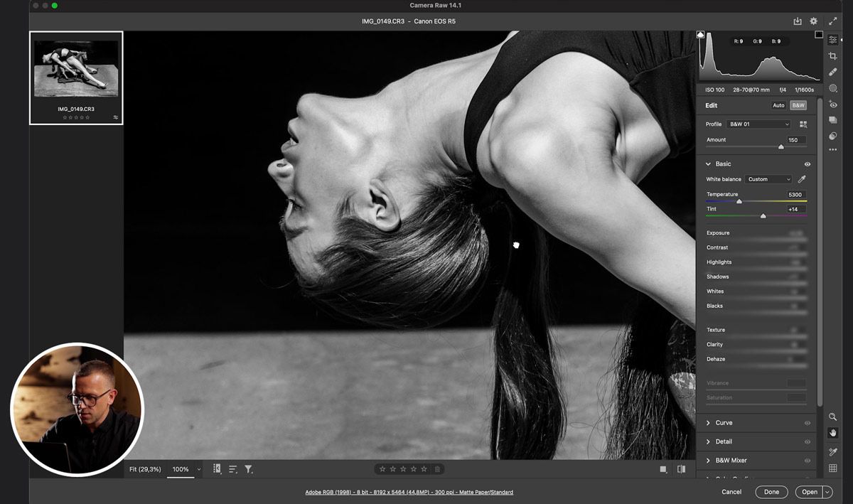This screenshot has height=504, width=853.
Task: Toggle Curve panel visibility eye
Action: click(808, 423)
